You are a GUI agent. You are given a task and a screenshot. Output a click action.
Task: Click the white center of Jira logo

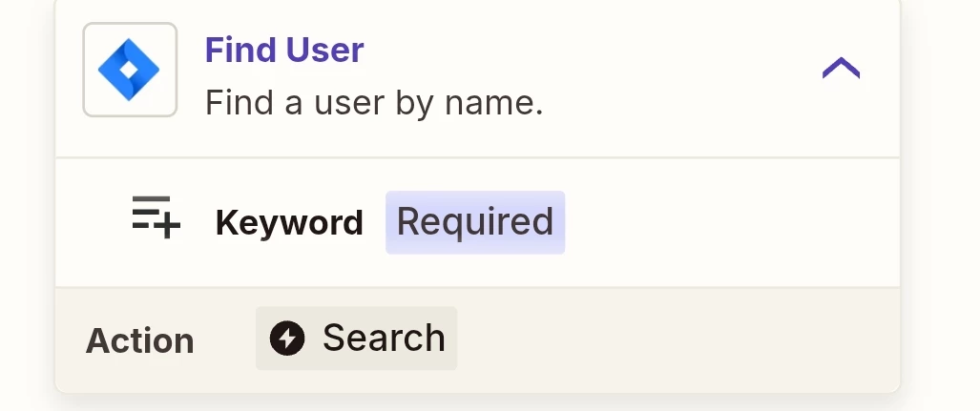point(129,70)
